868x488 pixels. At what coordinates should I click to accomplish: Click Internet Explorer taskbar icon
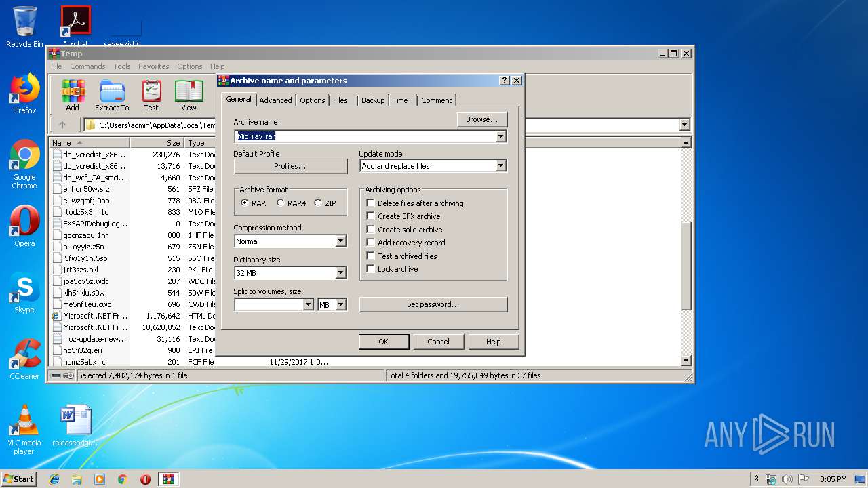(x=54, y=479)
